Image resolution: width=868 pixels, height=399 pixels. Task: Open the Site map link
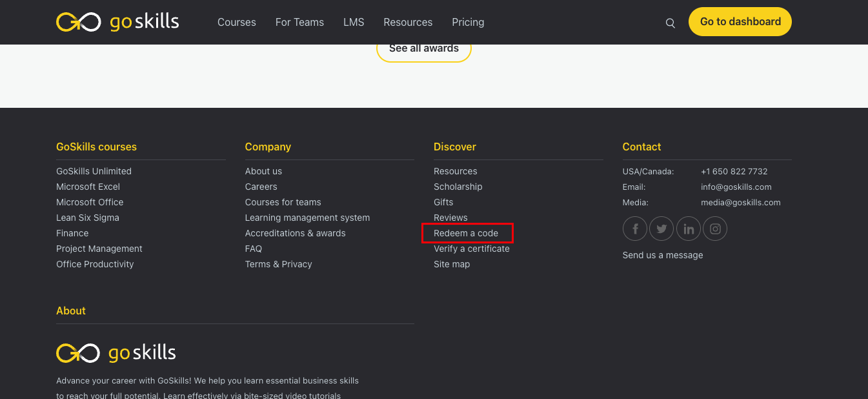452,264
